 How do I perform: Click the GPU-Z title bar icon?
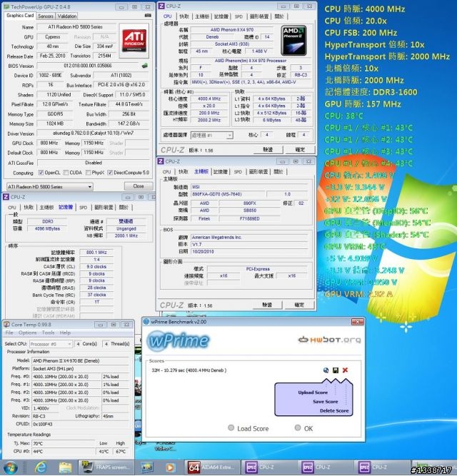pos(6,6)
